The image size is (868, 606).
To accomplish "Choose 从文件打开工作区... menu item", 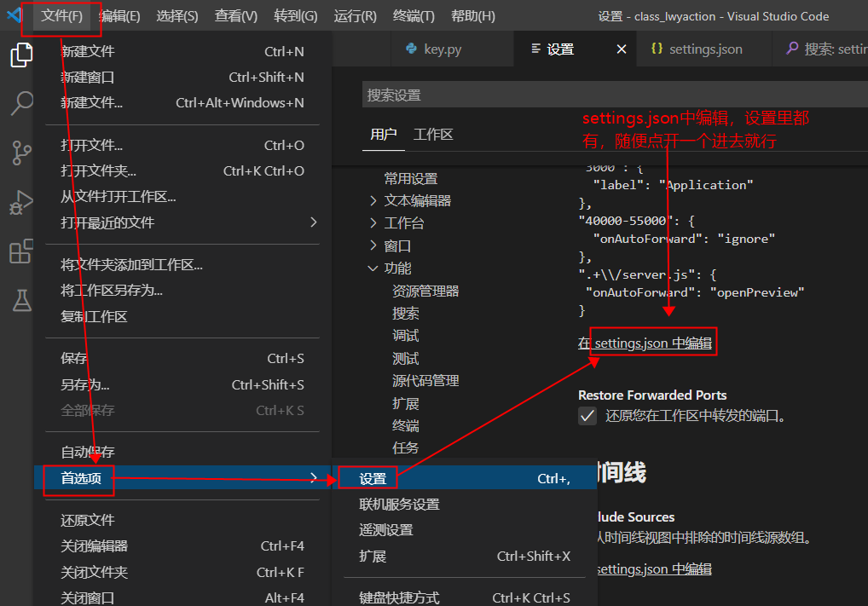I will [182, 197].
